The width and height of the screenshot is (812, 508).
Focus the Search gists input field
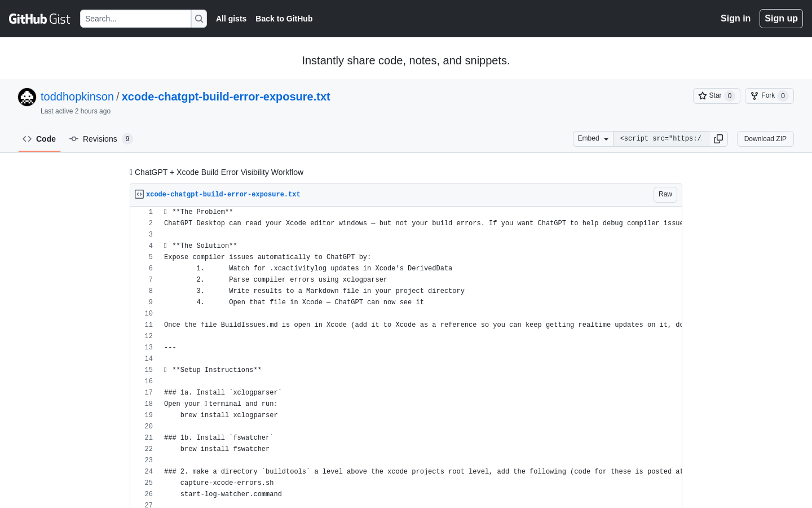point(135,19)
